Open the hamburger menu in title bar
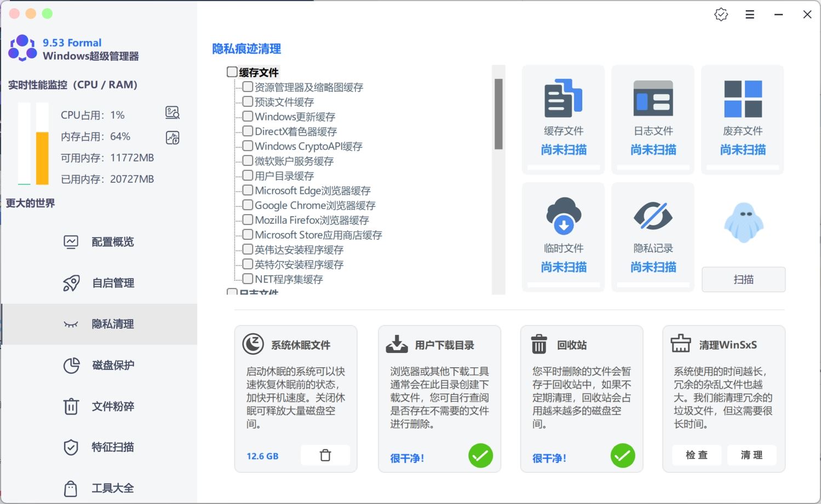This screenshot has width=821, height=504. [750, 15]
